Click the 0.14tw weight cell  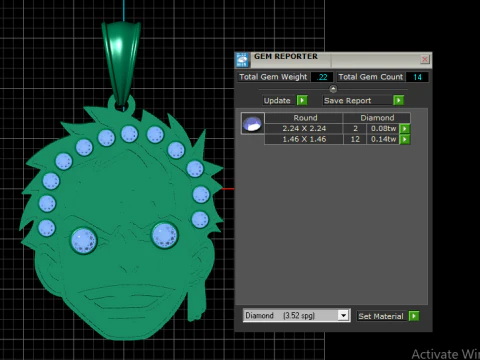383,139
